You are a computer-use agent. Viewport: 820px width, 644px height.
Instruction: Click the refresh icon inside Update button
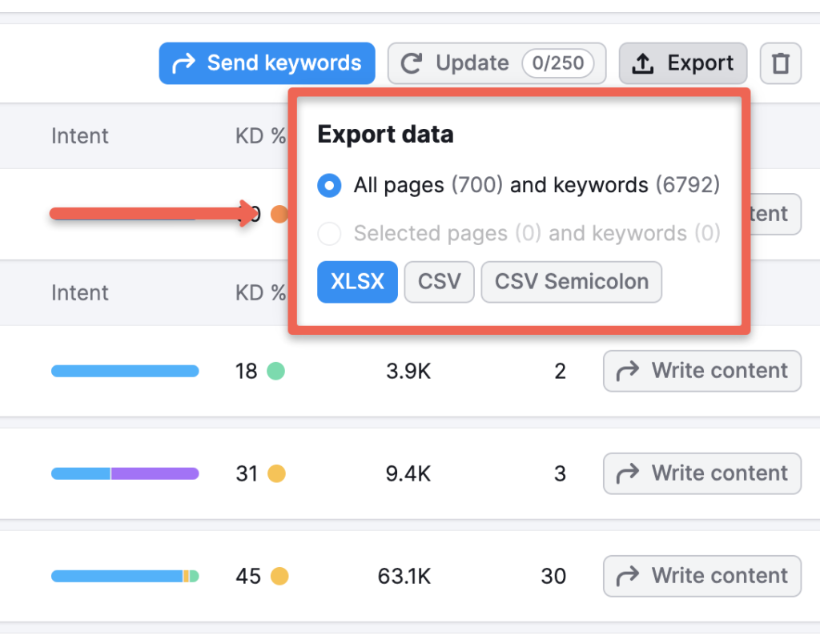click(411, 62)
